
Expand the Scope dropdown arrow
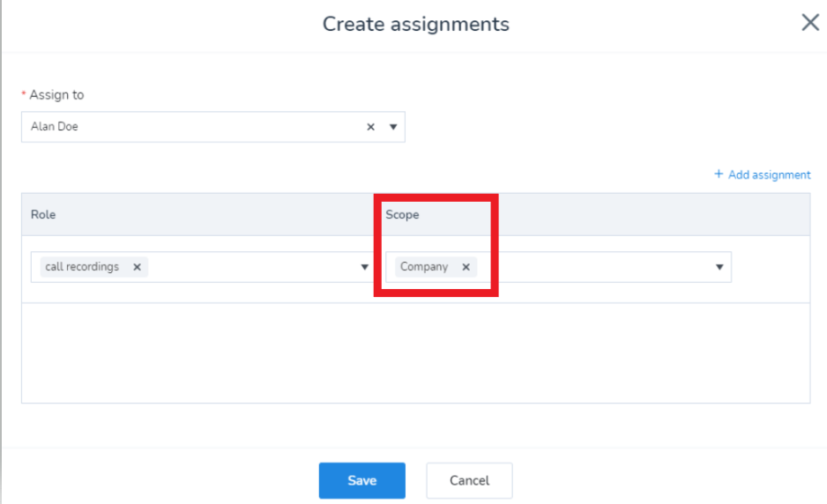point(719,267)
